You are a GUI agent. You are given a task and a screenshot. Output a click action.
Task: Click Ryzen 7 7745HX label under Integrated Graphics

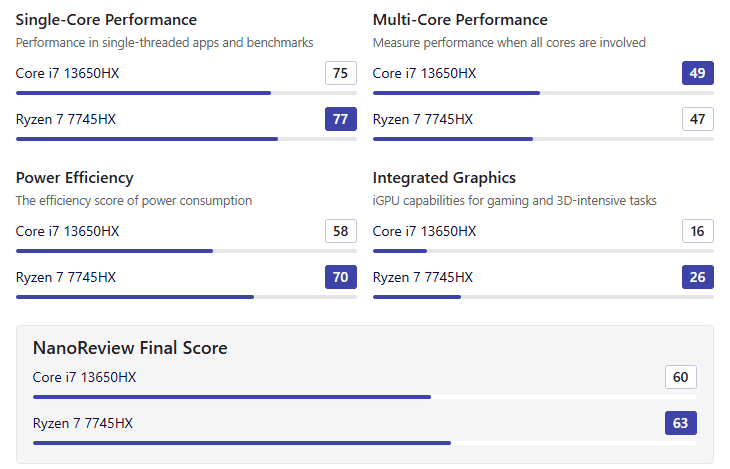(423, 277)
